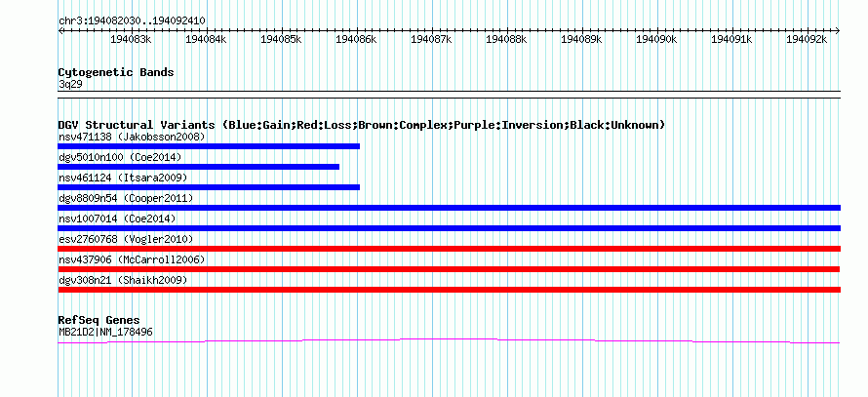Image resolution: width=868 pixels, height=397 pixels.
Task: Select the red bar under nsv437906
Action: coord(449,269)
